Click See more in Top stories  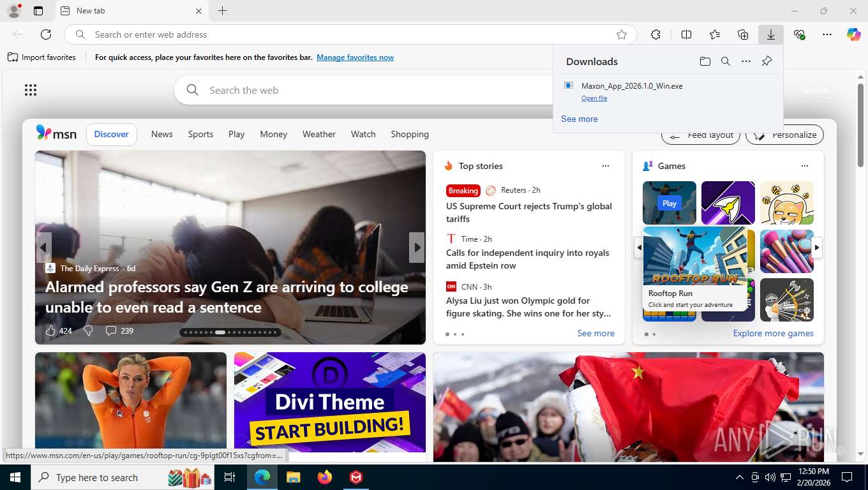coord(596,333)
